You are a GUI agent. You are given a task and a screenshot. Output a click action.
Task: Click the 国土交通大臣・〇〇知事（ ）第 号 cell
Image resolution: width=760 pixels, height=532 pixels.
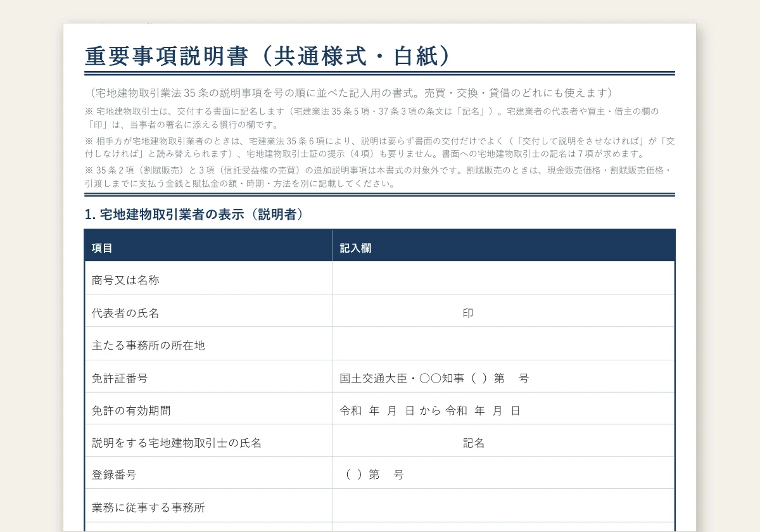pos(503,376)
